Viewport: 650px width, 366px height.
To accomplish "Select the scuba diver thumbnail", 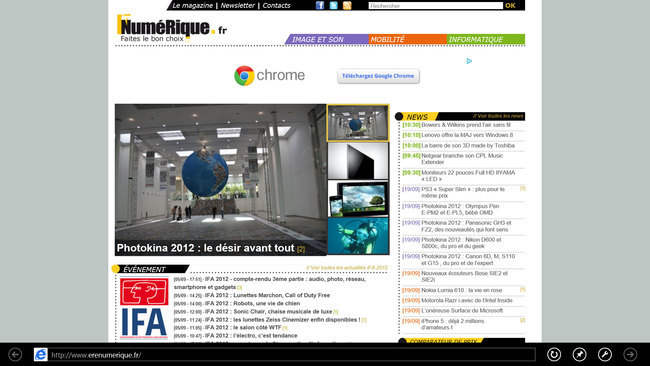I will pos(358,236).
